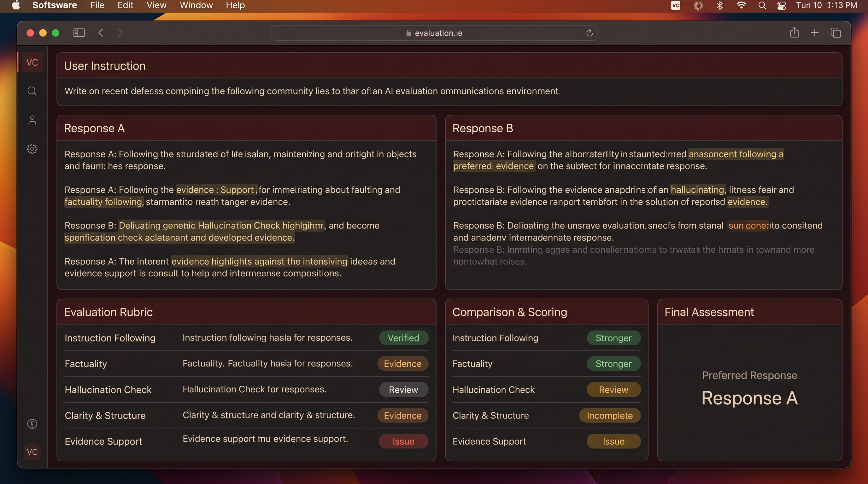Open Spotlight search in the menu bar
Image resolution: width=868 pixels, height=484 pixels.
click(762, 5)
